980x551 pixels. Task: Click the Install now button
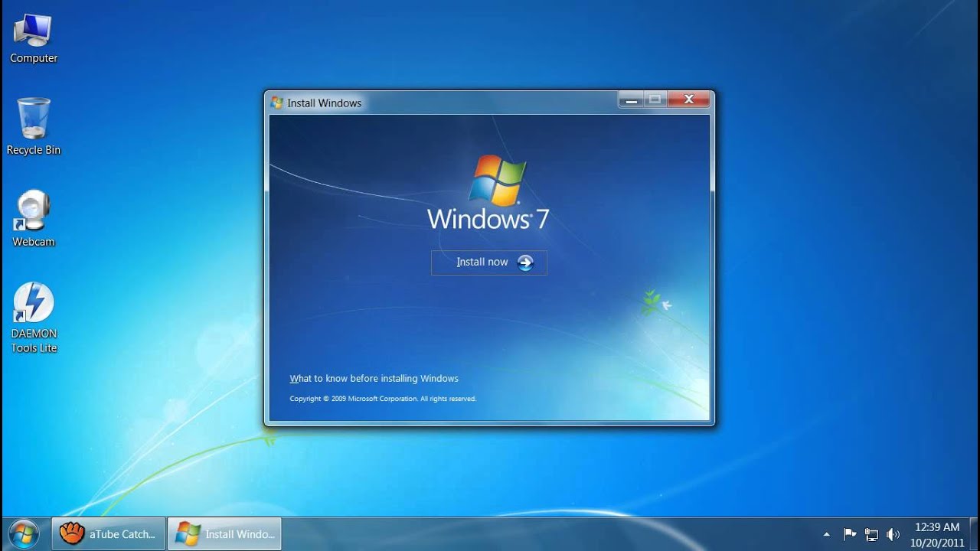pos(489,262)
